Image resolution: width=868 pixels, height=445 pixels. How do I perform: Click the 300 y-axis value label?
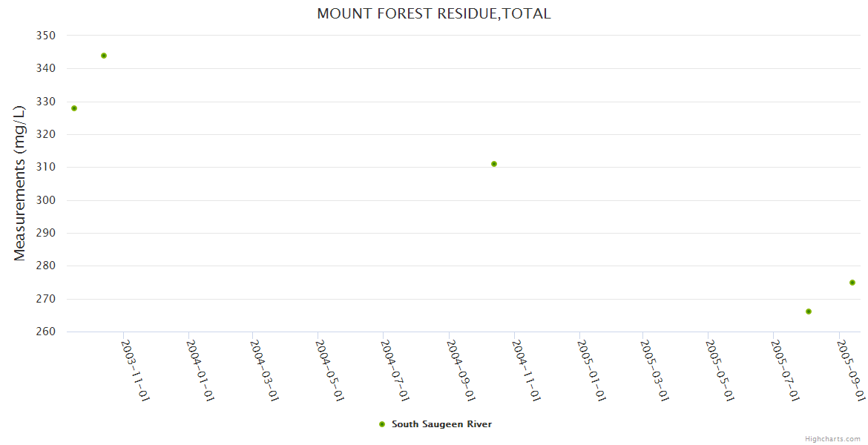coord(46,200)
